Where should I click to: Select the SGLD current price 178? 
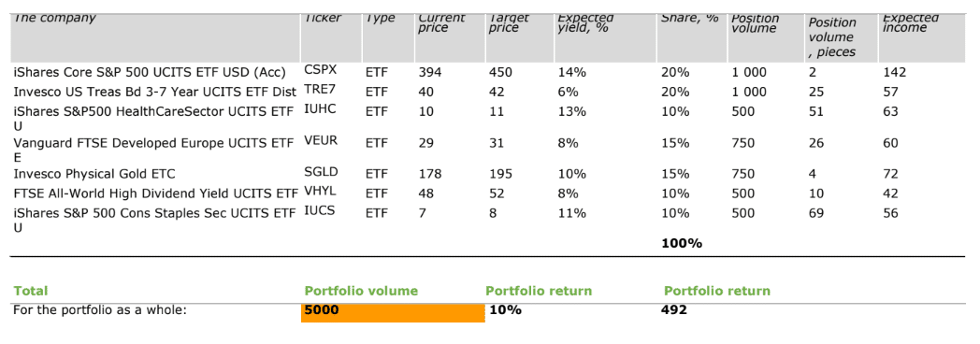430,173
